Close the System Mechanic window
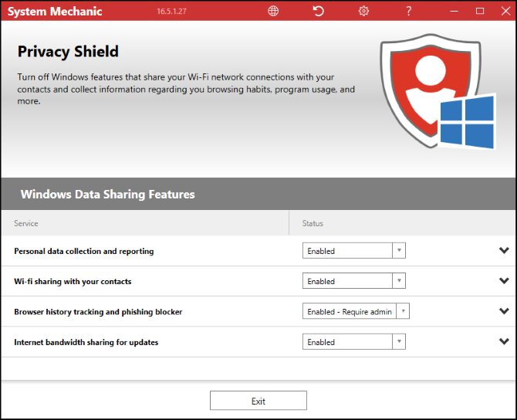The height and width of the screenshot is (420, 517). click(505, 11)
